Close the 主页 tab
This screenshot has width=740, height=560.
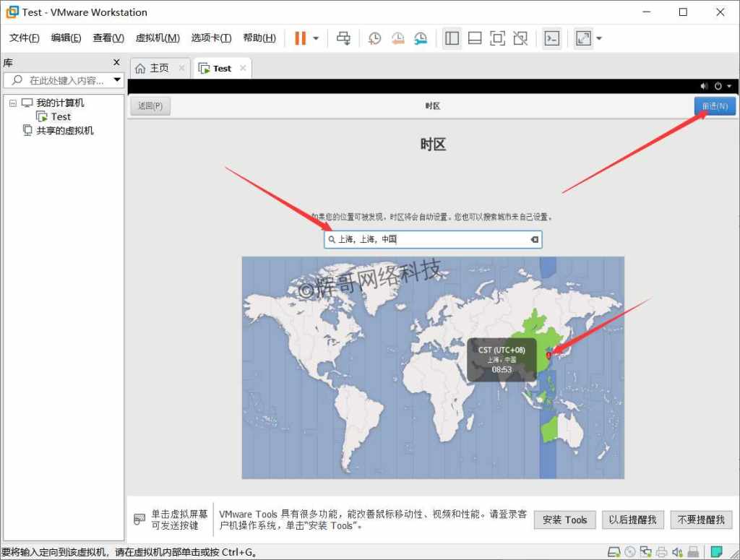[x=181, y=68]
